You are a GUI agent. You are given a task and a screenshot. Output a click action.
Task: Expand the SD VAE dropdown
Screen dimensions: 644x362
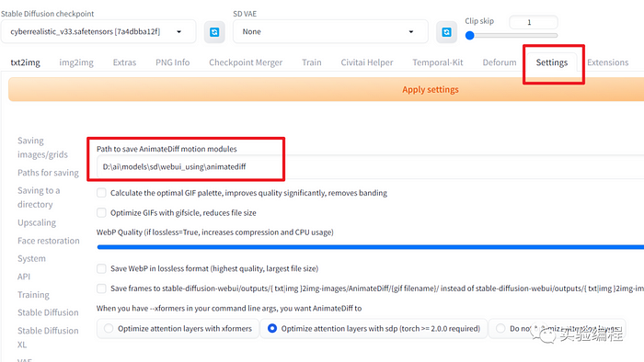click(x=330, y=31)
